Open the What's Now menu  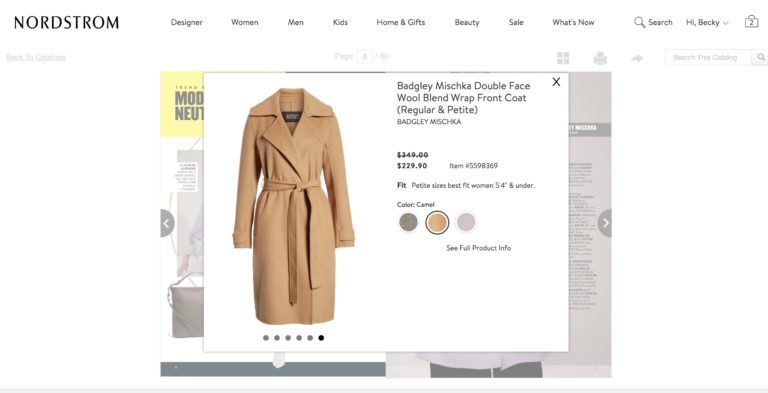(573, 22)
